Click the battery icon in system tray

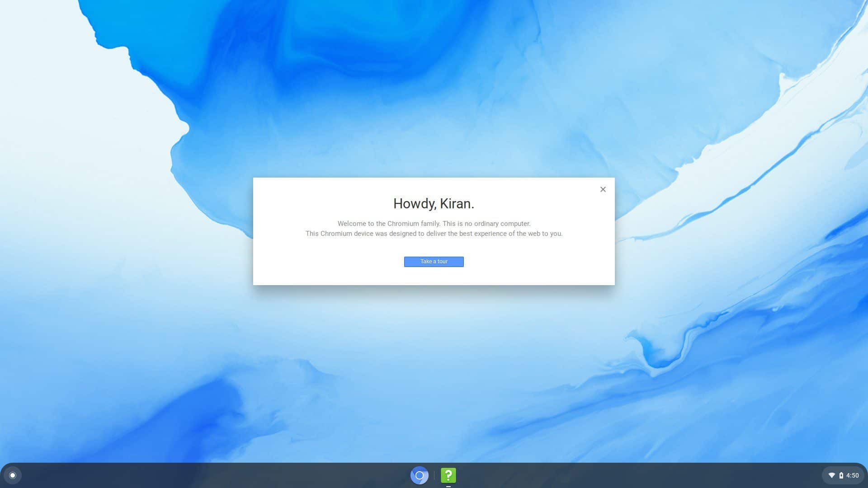pos(841,475)
